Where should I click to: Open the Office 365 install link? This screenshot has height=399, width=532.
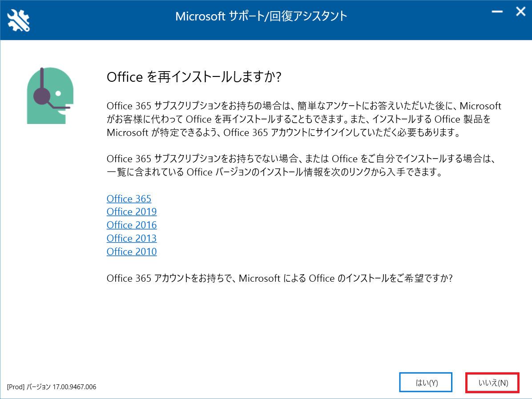tap(129, 199)
